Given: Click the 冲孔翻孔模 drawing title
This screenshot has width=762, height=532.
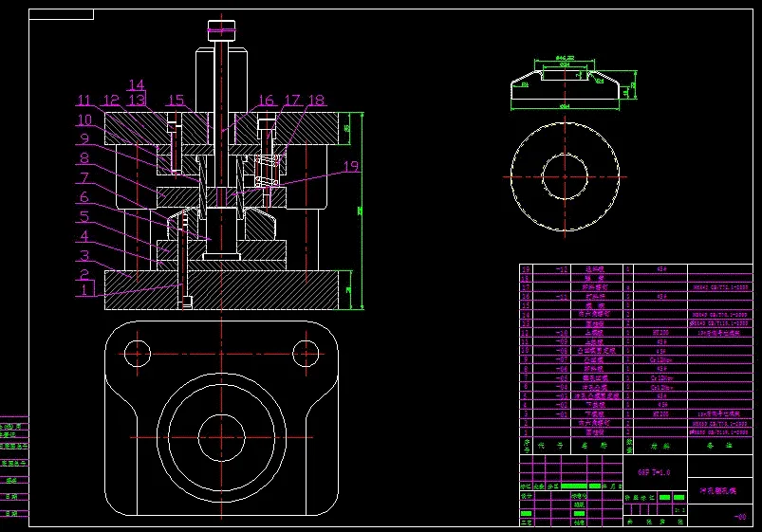Looking at the screenshot, I should tap(717, 490).
